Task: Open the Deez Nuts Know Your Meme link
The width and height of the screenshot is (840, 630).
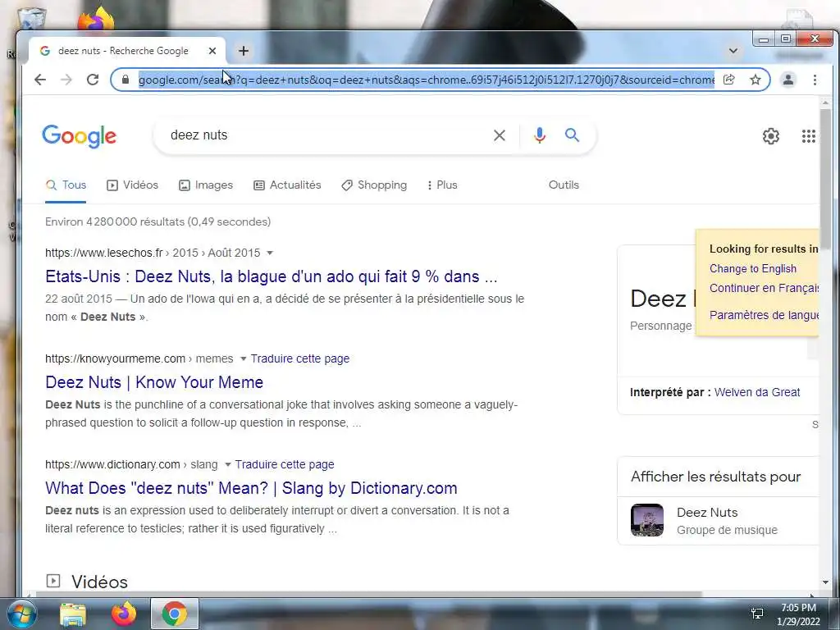Action: click(154, 382)
